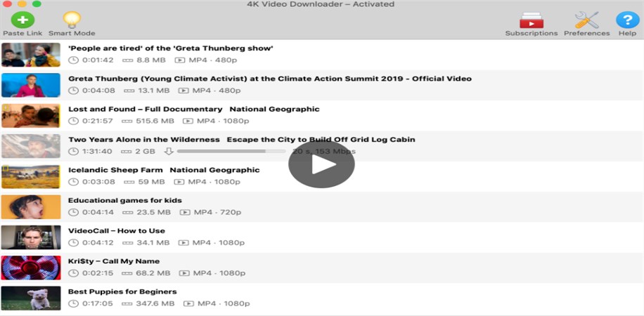Click the download arrow icon for Two Years Alone
644x316 pixels.
point(169,152)
